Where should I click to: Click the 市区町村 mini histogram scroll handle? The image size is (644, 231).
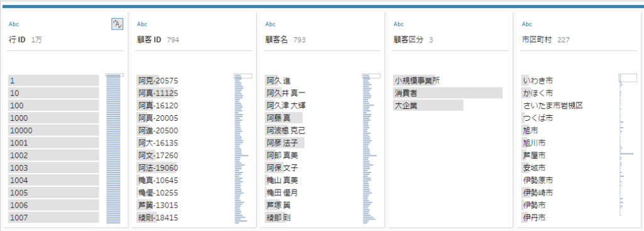(x=628, y=77)
